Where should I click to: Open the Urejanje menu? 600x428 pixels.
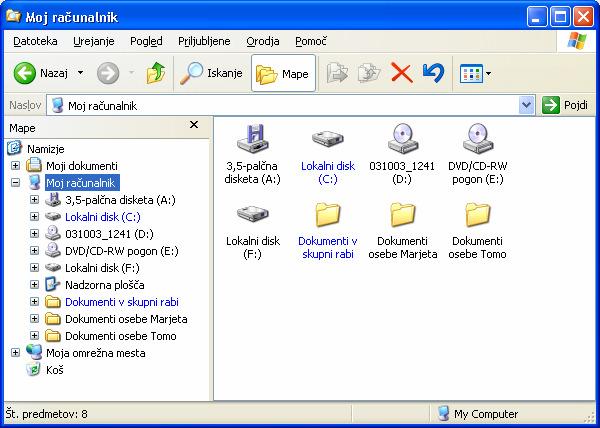coord(94,41)
